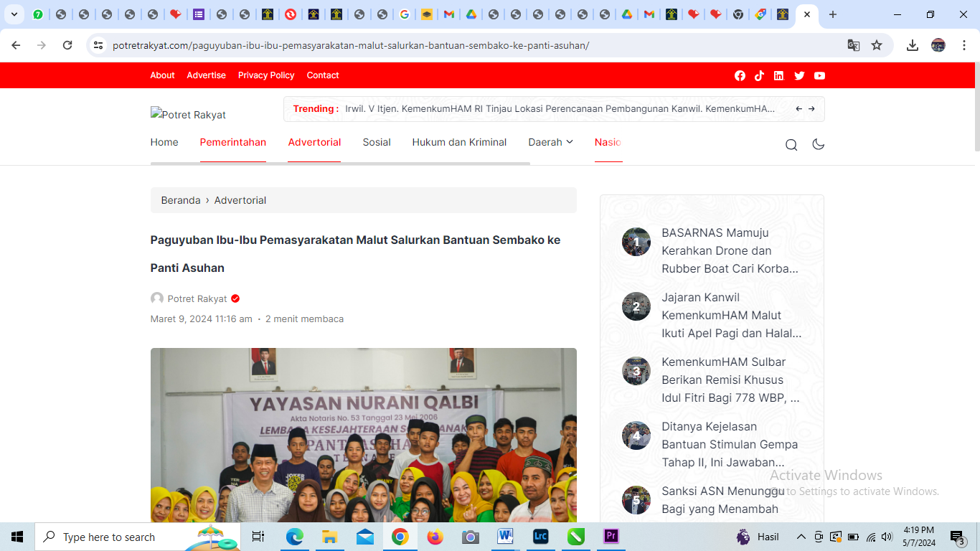Show next trending headline arrow
Image resolution: width=980 pixels, height=551 pixels.
pyautogui.click(x=811, y=109)
